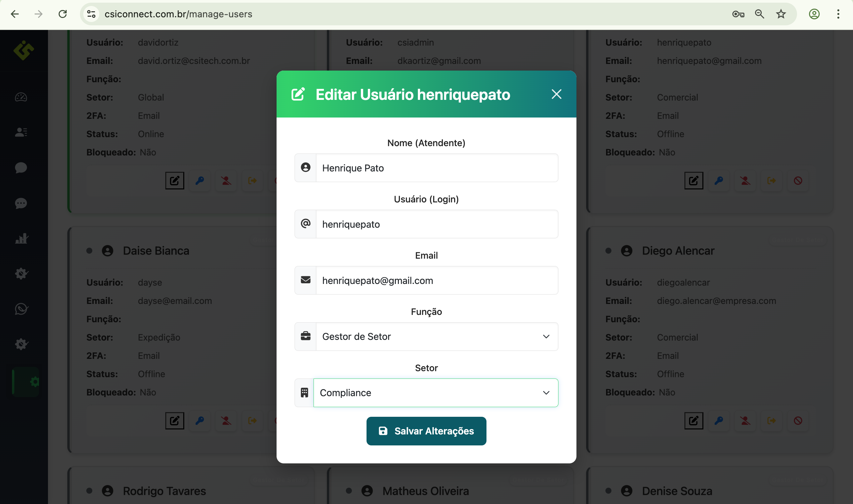Reload the page in browser
Image resolution: width=853 pixels, height=504 pixels.
(63, 14)
